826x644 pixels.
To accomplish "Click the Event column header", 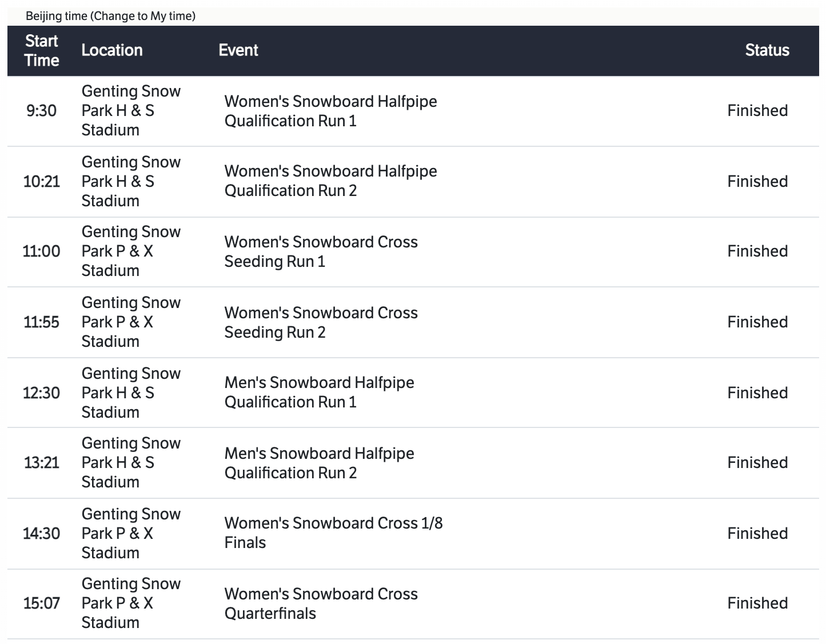I will (x=238, y=50).
